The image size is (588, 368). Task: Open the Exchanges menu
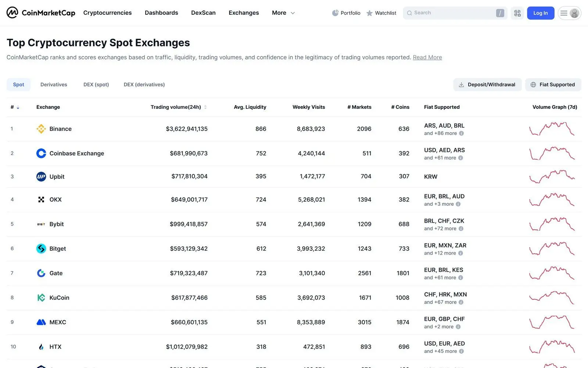pyautogui.click(x=244, y=13)
